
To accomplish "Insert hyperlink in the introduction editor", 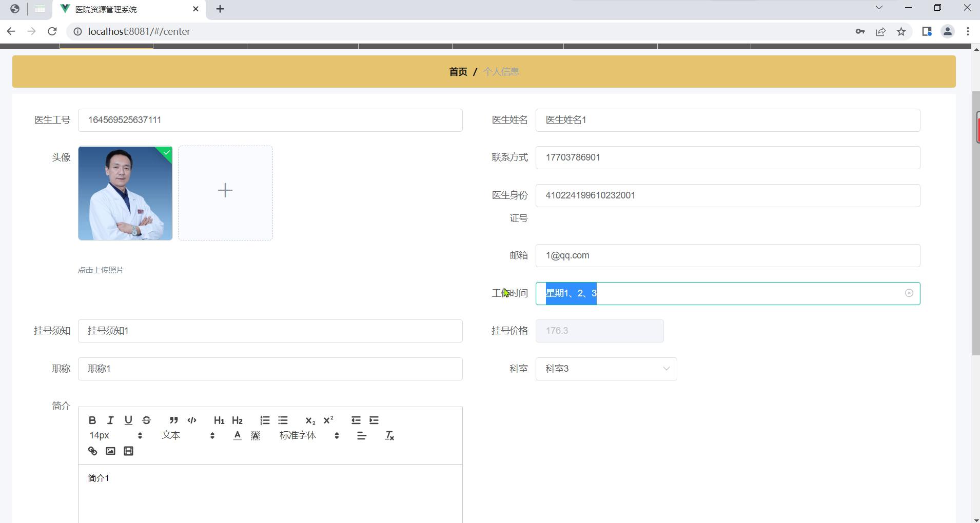I will (x=92, y=451).
